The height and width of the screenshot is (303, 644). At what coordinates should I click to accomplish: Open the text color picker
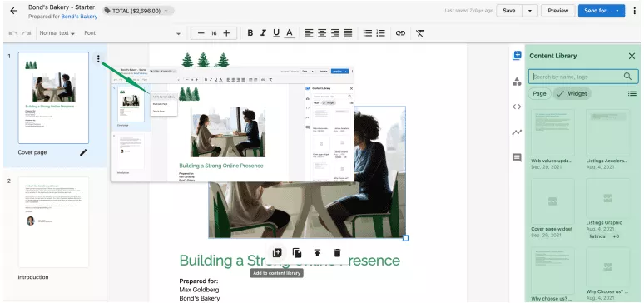point(290,33)
